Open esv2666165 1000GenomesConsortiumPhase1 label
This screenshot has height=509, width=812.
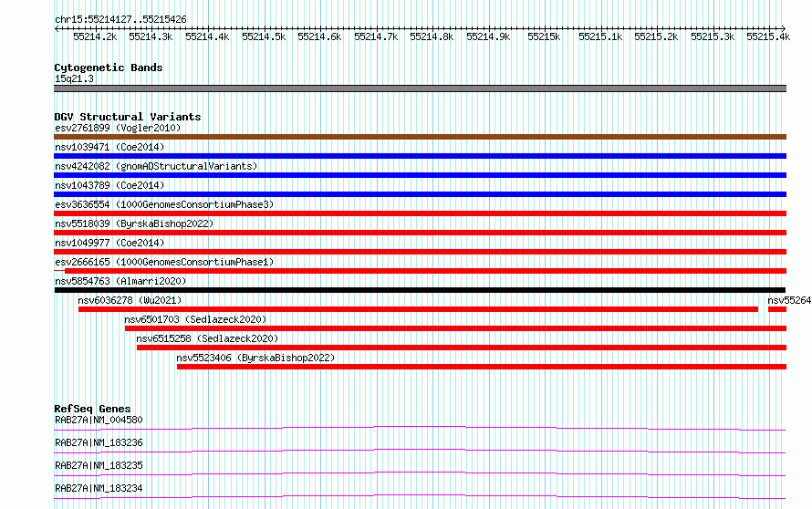pos(164,262)
